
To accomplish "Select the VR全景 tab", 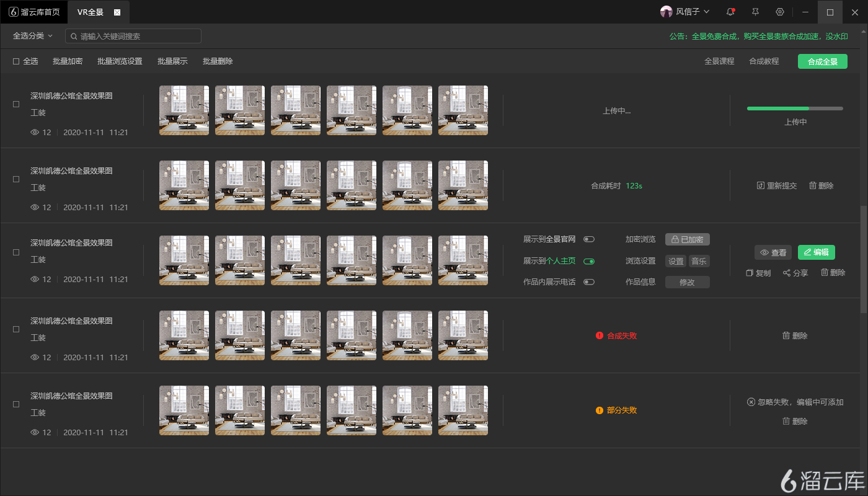I will tap(99, 12).
